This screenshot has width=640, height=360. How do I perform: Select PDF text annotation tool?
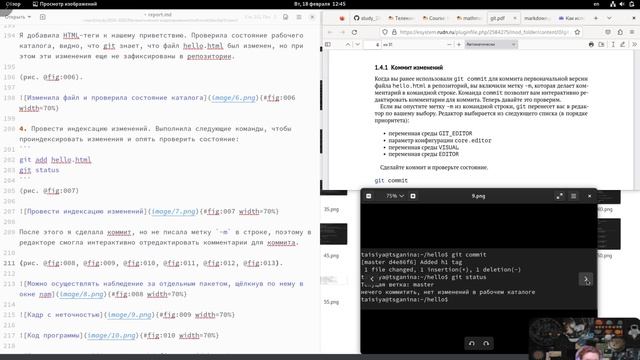[613, 44]
